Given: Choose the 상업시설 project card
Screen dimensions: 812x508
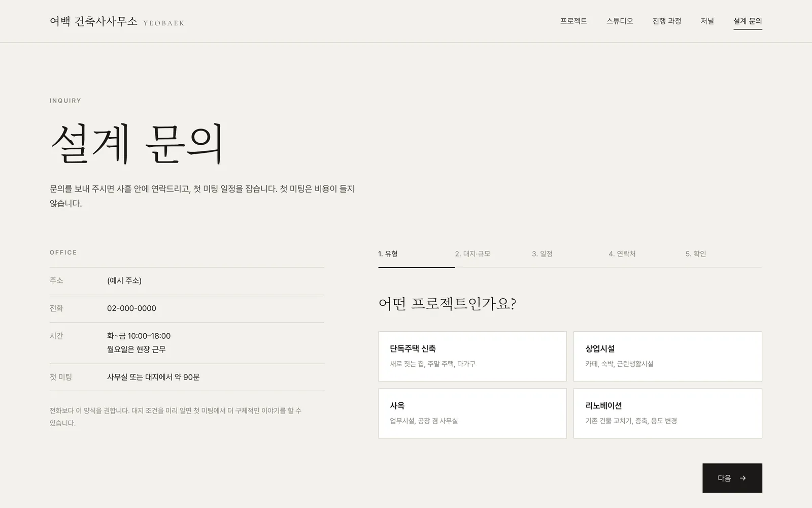Looking at the screenshot, I should 668,356.
